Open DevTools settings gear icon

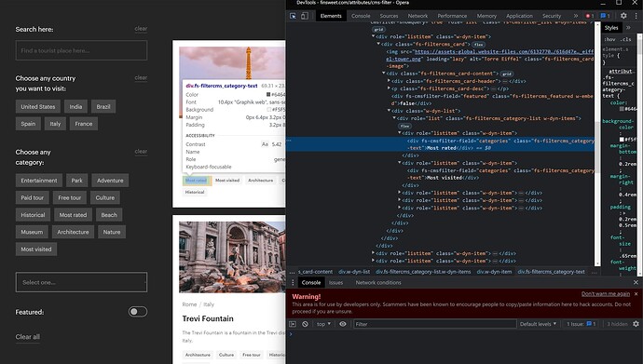pyautogui.click(x=623, y=16)
